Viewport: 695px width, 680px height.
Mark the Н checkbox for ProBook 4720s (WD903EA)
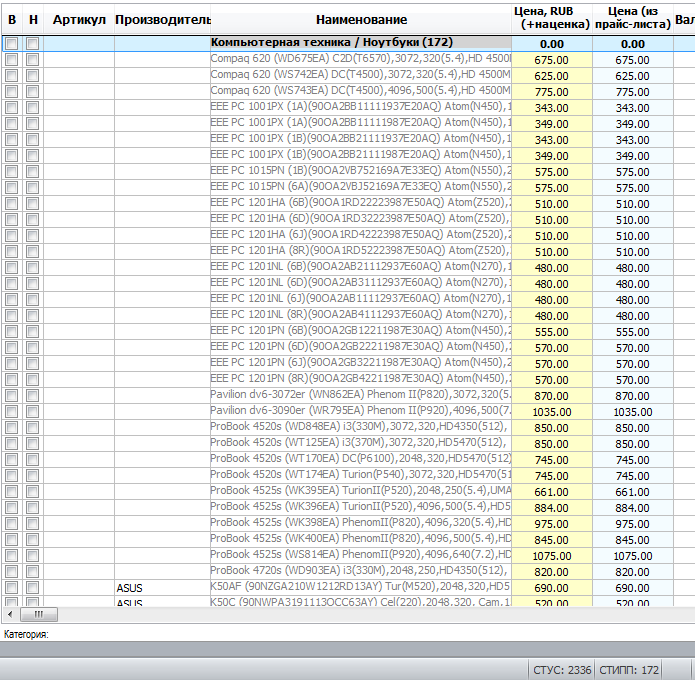coord(32,571)
